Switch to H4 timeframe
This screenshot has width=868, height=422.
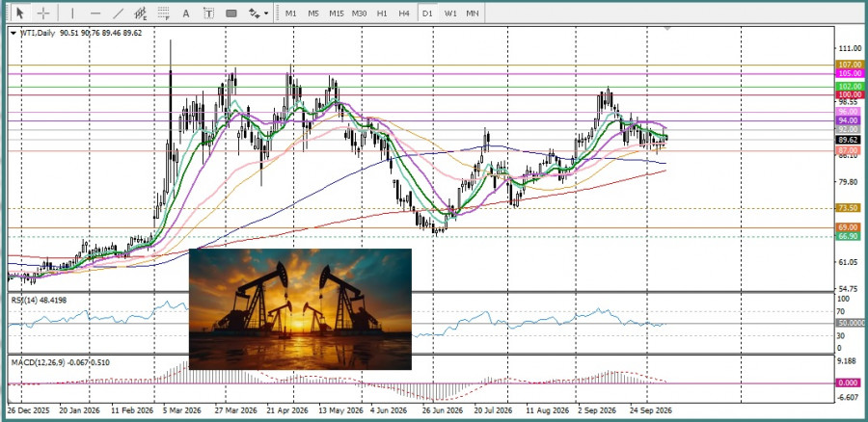(x=404, y=13)
